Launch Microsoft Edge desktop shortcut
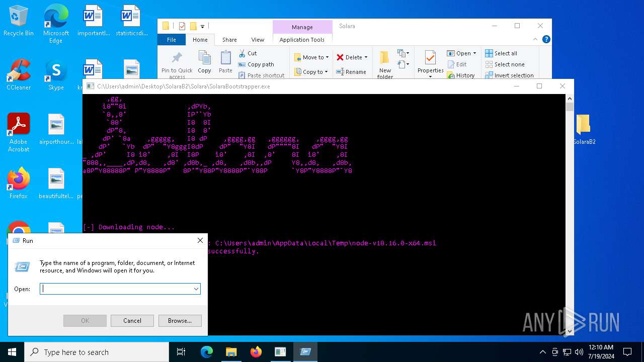644x362 pixels. tap(56, 24)
